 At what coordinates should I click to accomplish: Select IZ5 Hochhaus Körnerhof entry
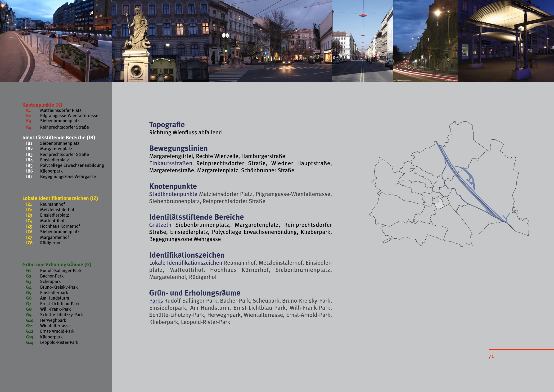(x=60, y=226)
